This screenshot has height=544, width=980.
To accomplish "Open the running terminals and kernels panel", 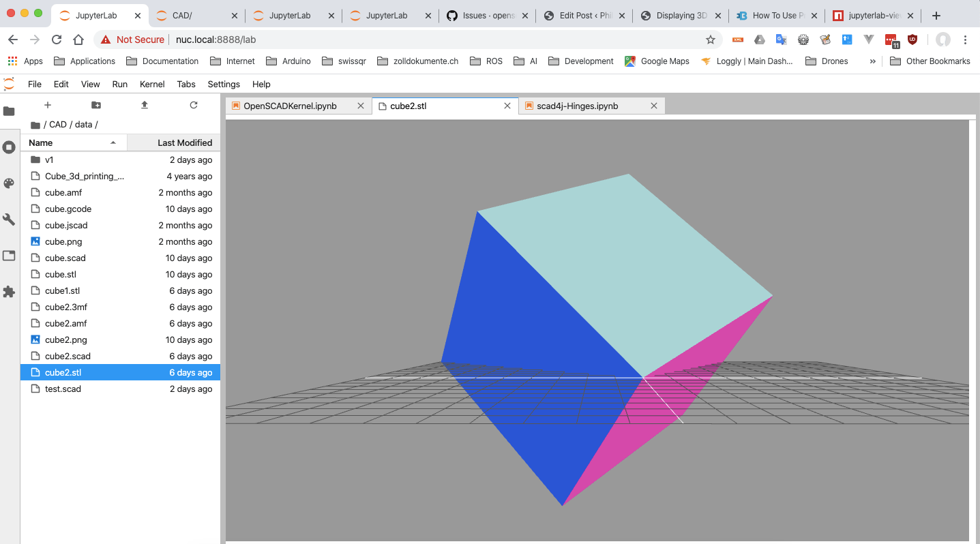I will [10, 147].
